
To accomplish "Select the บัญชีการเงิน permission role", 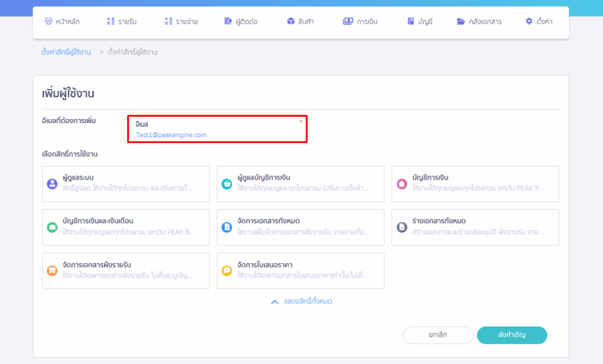I will 475,184.
